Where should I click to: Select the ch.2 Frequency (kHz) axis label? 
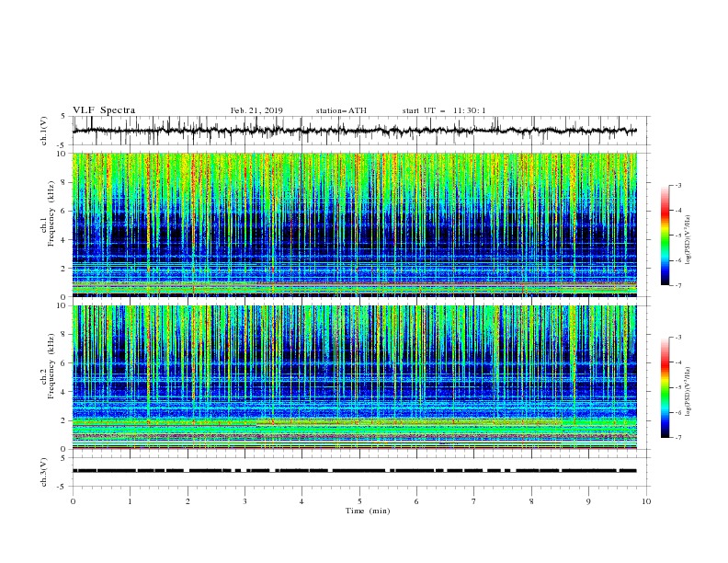click(48, 366)
